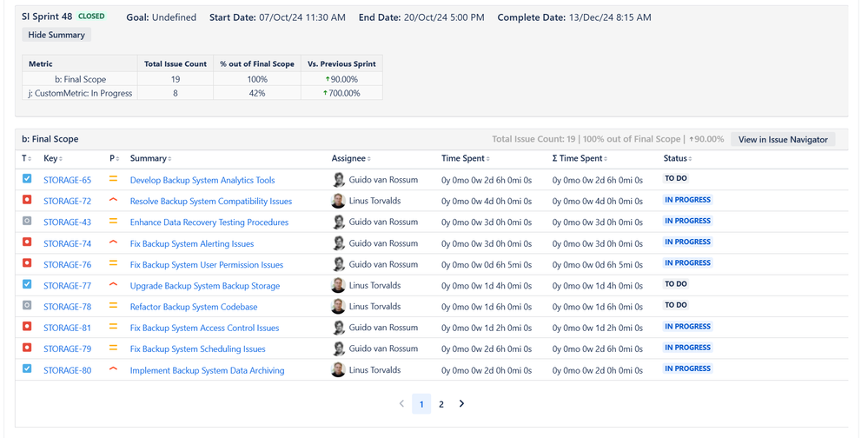
Task: Open issue key STORAGE-76
Action: [68, 265]
